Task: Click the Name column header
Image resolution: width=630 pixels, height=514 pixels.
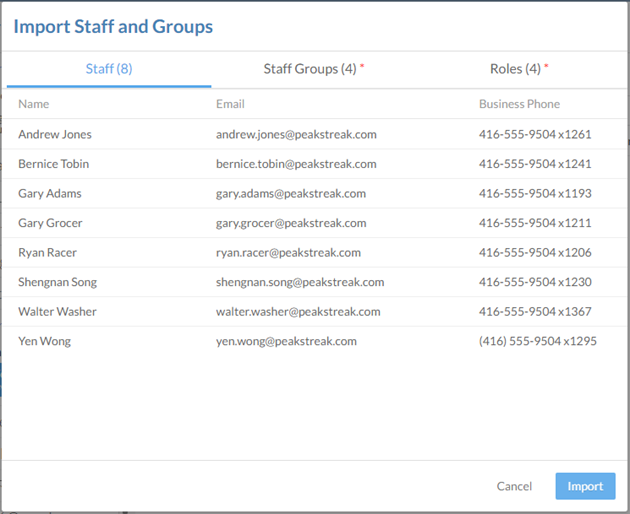Action: click(34, 104)
